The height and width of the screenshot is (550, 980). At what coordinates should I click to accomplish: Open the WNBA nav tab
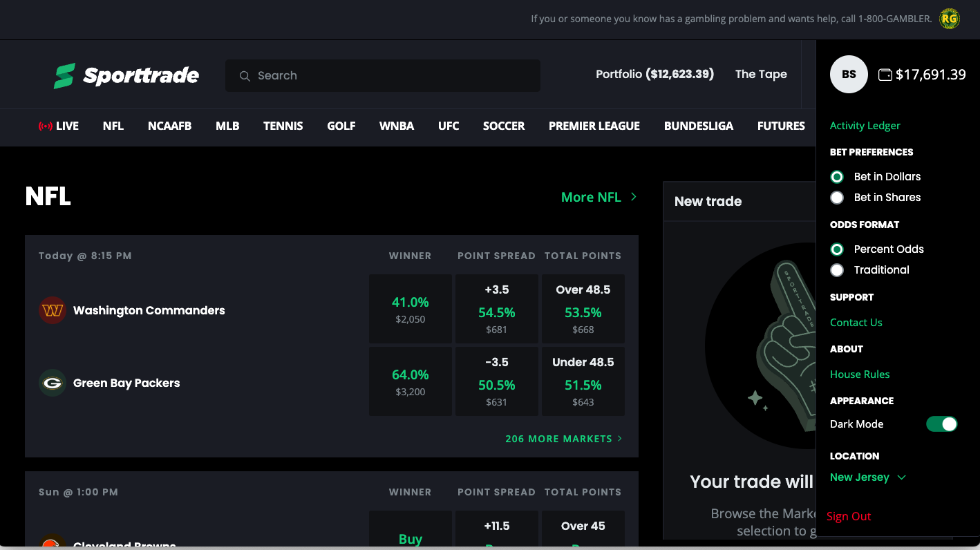[397, 126]
